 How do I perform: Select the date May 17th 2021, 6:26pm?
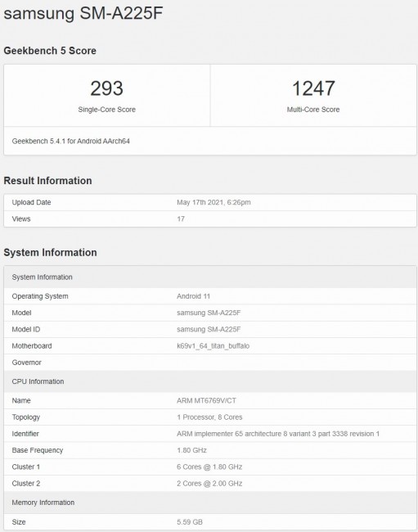pos(213,202)
